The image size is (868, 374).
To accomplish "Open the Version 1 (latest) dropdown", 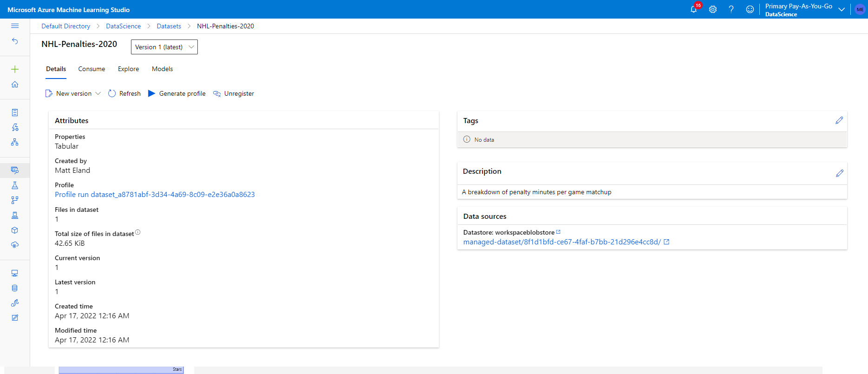I will click(164, 47).
